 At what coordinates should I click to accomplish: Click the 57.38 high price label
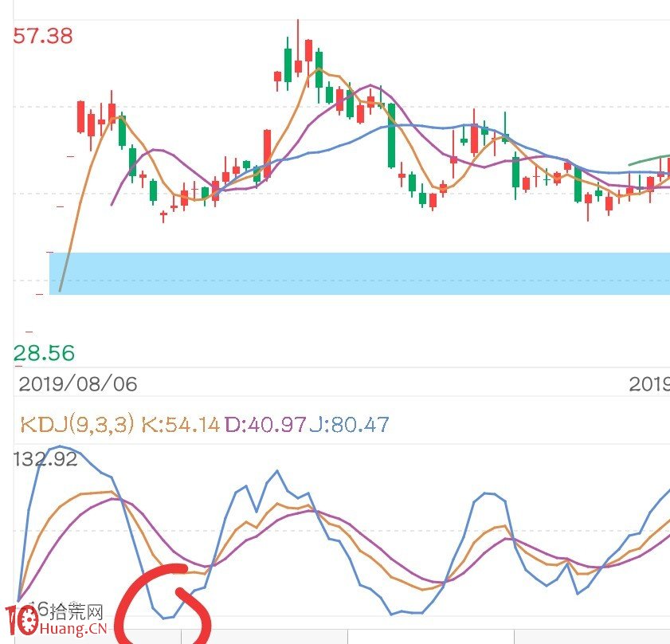pos(43,36)
